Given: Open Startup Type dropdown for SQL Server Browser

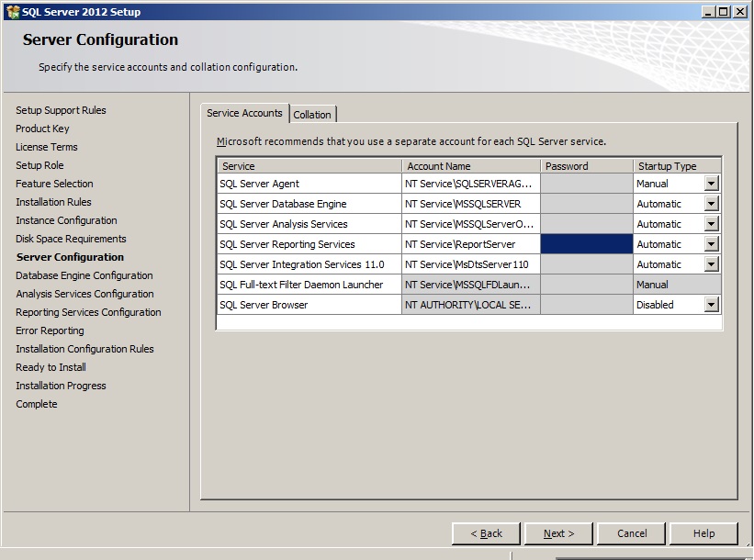Looking at the screenshot, I should (711, 304).
